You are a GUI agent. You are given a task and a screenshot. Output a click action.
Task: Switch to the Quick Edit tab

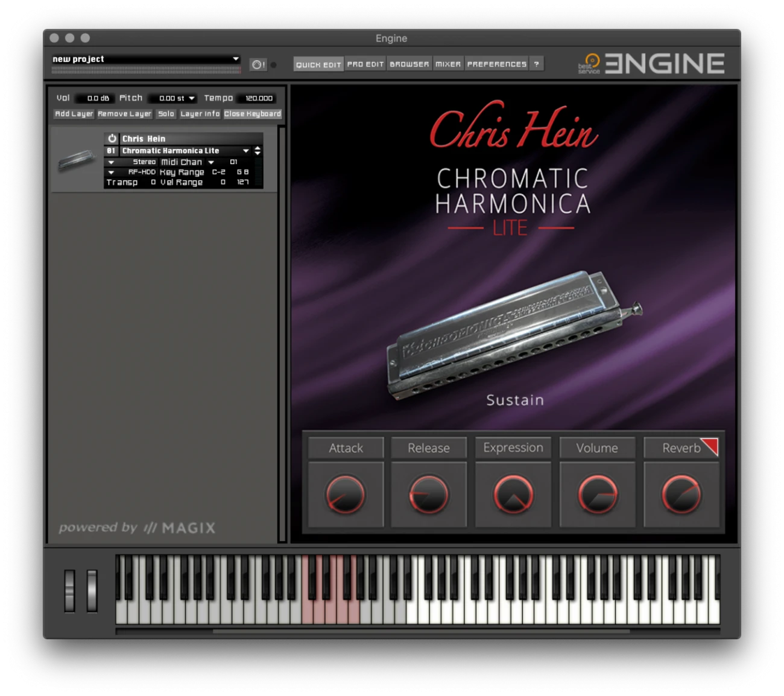click(x=318, y=64)
